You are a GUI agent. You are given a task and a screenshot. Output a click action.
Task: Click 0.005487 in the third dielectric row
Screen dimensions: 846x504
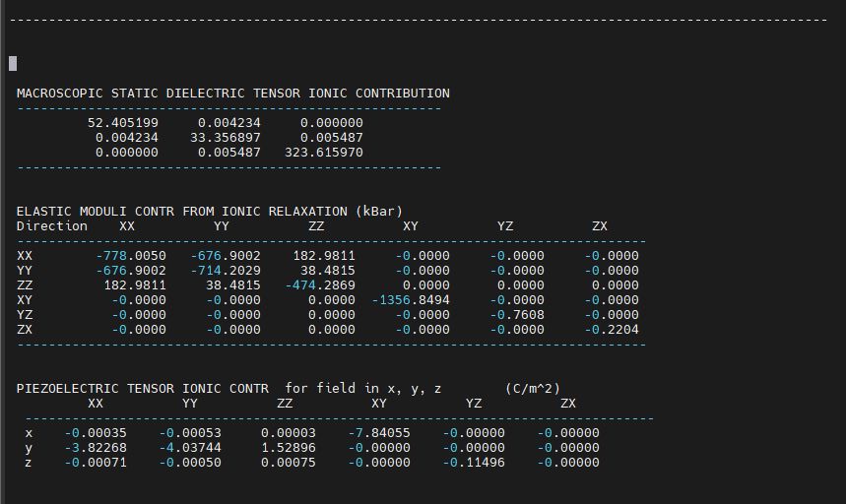coord(229,153)
